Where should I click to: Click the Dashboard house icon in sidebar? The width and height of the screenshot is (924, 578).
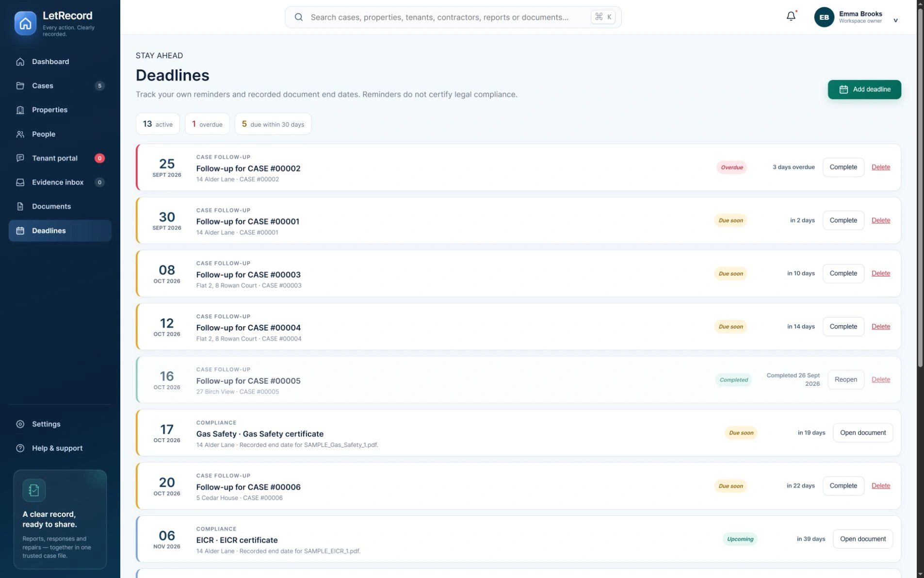pos(20,62)
